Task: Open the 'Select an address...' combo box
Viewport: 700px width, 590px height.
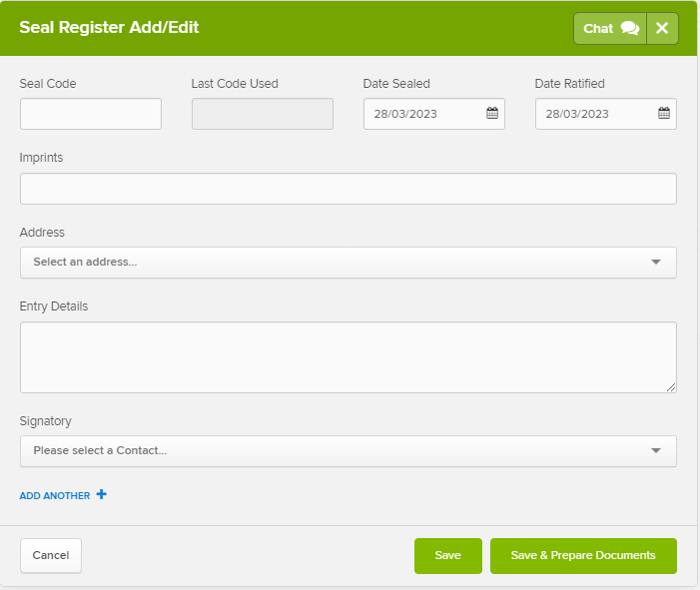Action: click(x=349, y=263)
